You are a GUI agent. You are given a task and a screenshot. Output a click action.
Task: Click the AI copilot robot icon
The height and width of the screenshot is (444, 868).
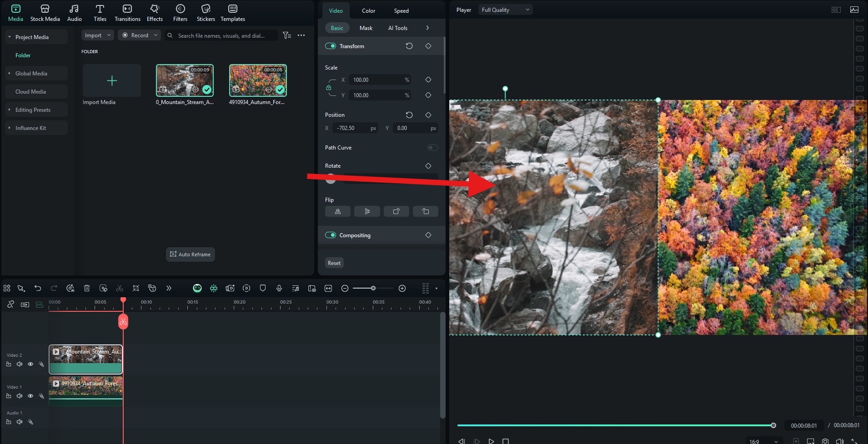197,288
